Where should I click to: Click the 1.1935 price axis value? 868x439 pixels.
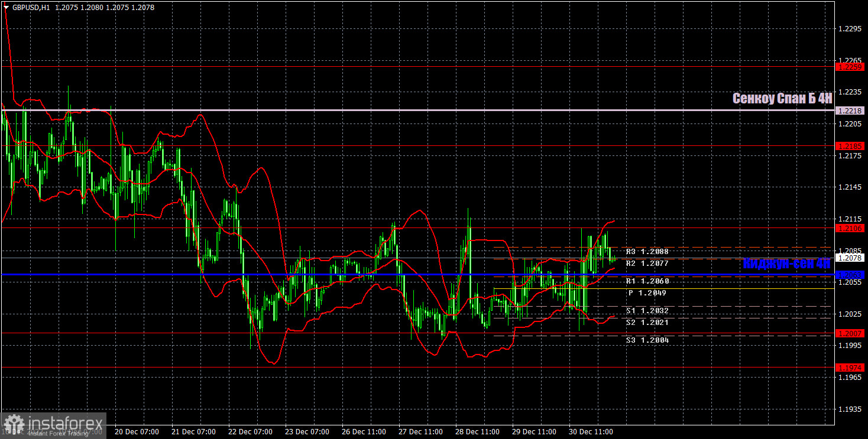(x=850, y=409)
